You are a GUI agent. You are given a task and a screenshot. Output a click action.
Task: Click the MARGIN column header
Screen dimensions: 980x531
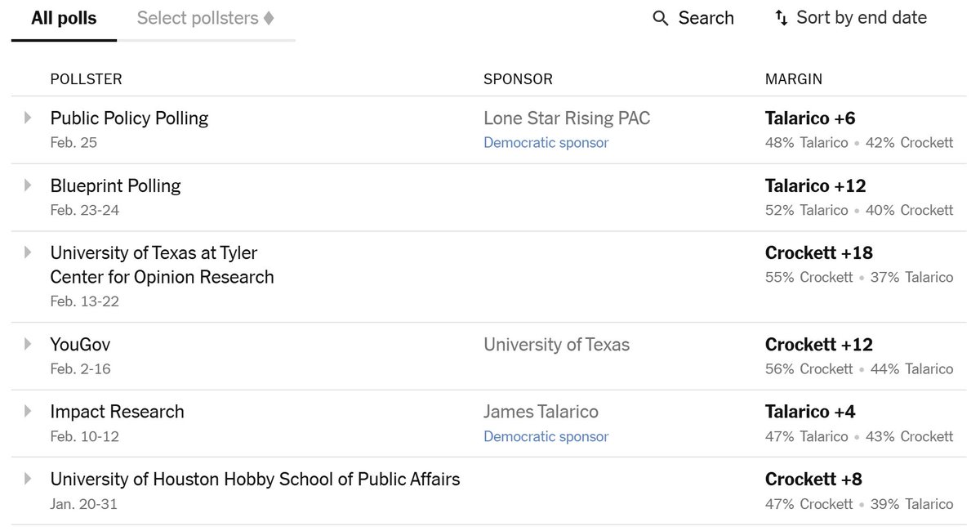pyautogui.click(x=793, y=79)
